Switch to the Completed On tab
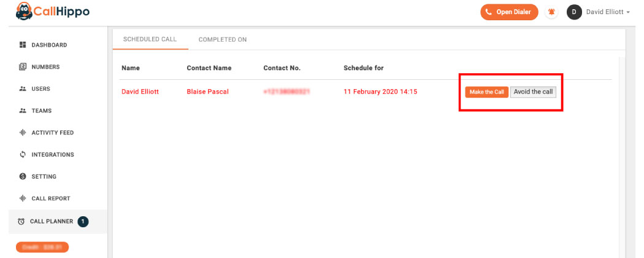This screenshot has width=644, height=258. pyautogui.click(x=223, y=39)
